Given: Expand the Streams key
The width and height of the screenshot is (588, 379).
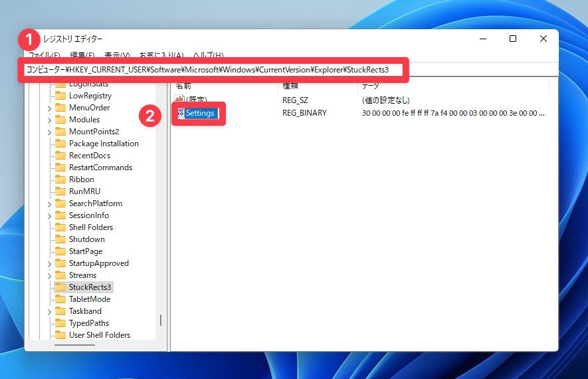Looking at the screenshot, I should tap(50, 276).
